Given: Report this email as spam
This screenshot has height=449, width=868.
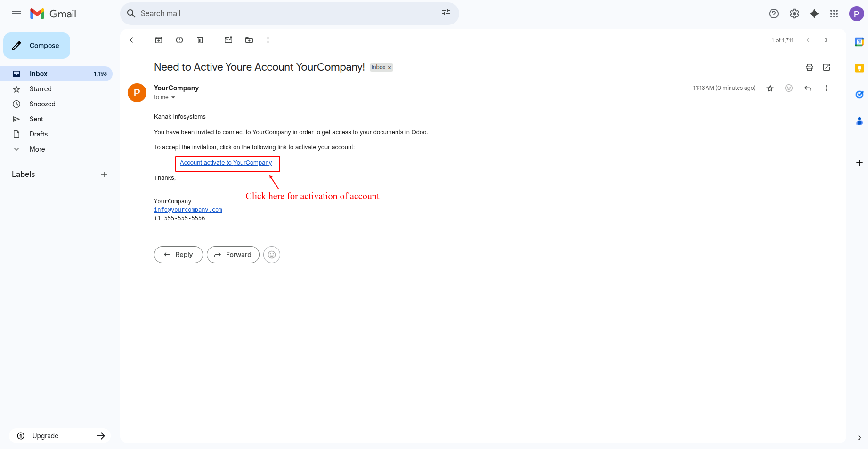Looking at the screenshot, I should click(179, 40).
